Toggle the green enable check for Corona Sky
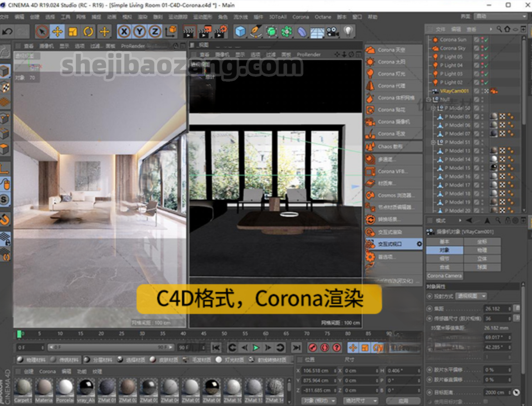Viewport: 532px width, 406px height. coord(487,48)
